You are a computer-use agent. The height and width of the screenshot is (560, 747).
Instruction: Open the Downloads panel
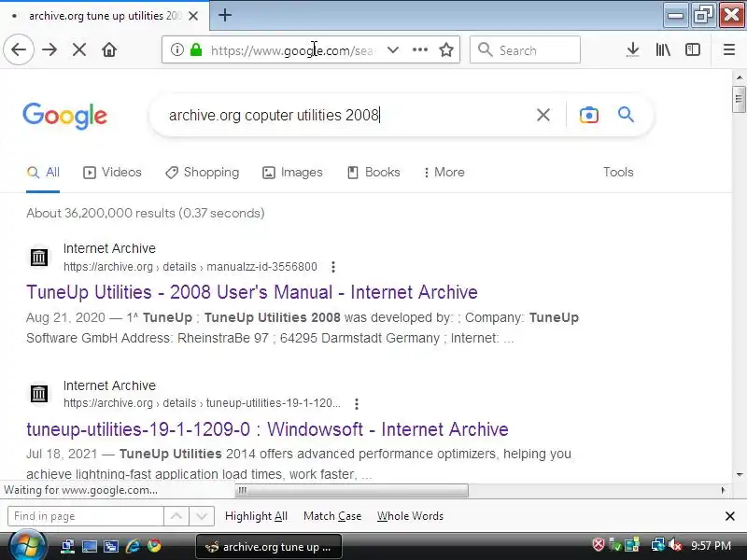(633, 49)
